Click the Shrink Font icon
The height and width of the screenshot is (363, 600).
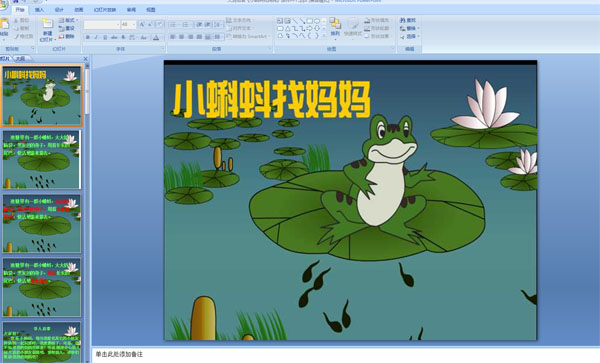coord(150,24)
